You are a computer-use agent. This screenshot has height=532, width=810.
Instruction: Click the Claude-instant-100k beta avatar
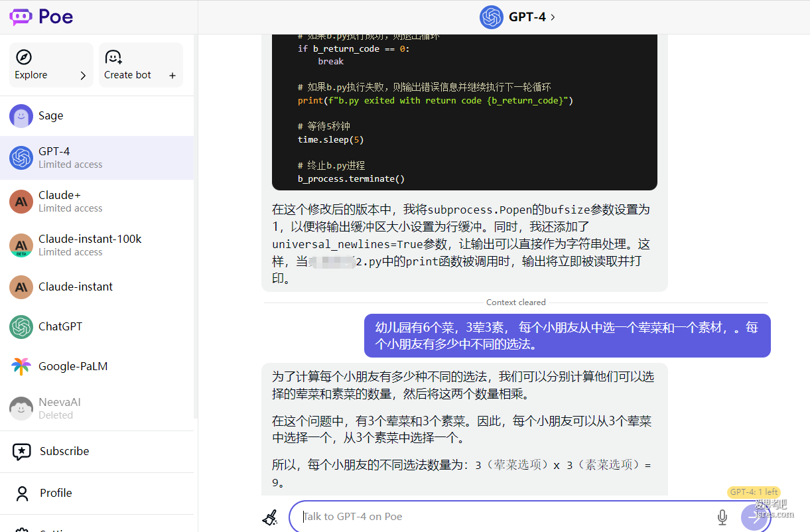pos(21,245)
